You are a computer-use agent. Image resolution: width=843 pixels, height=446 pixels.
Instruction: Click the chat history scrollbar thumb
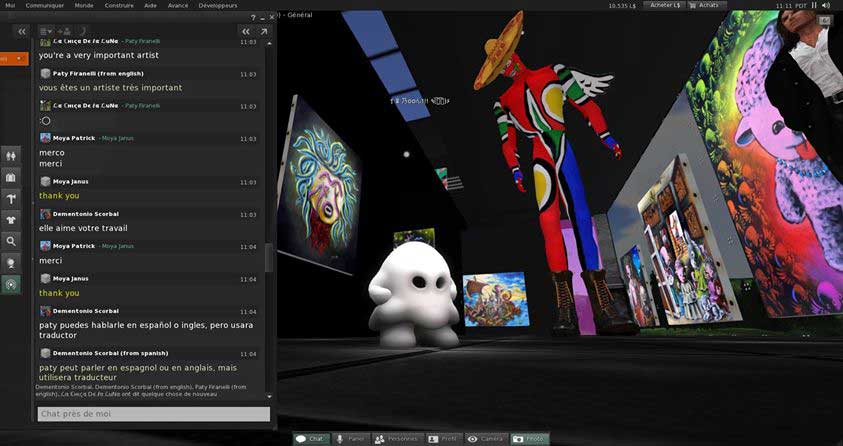pyautogui.click(x=267, y=257)
